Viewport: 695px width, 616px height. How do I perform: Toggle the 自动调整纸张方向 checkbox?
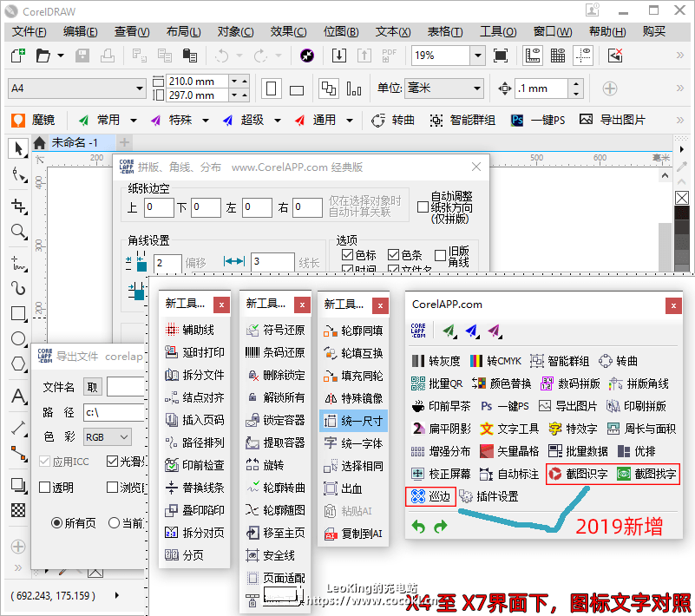point(423,207)
